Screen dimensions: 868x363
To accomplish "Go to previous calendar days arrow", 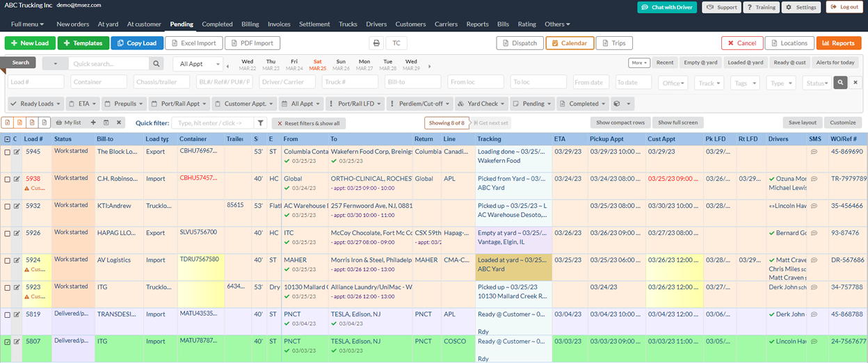I will point(229,66).
